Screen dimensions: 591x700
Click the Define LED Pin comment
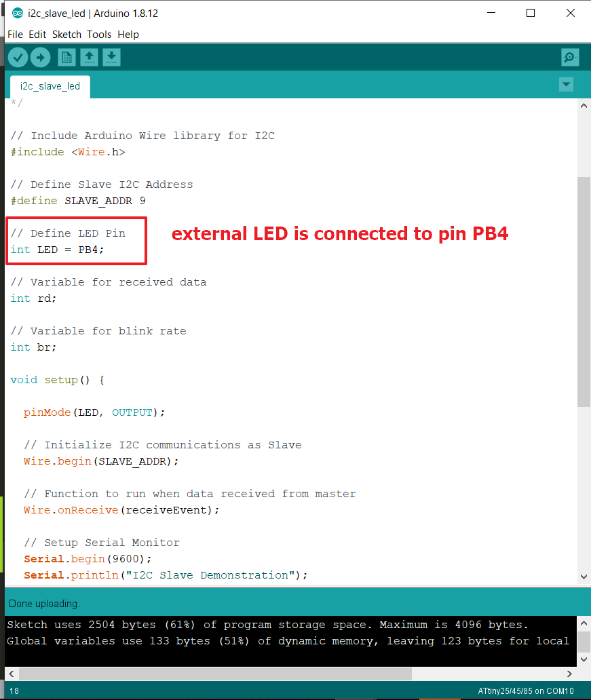pos(68,233)
